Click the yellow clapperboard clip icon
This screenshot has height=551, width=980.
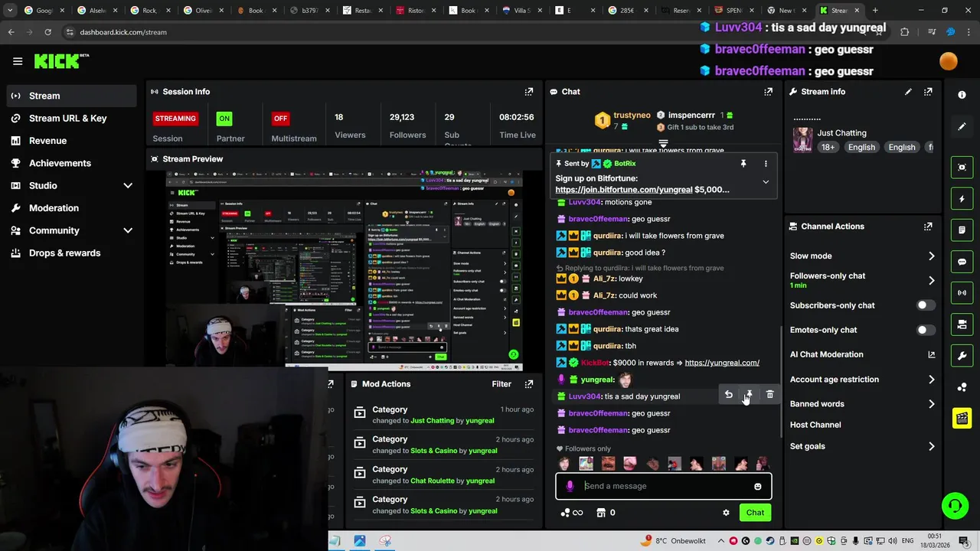(962, 418)
